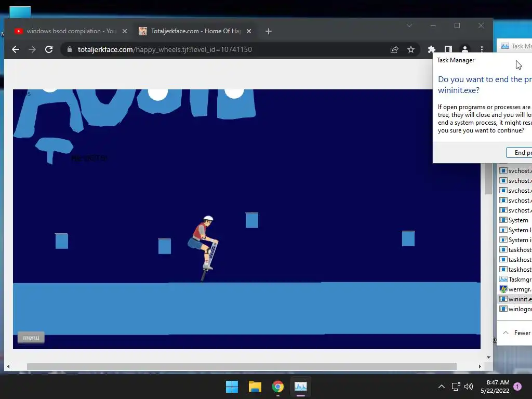Click the Taskmgr process icon
The height and width of the screenshot is (399, 532).
point(503,279)
